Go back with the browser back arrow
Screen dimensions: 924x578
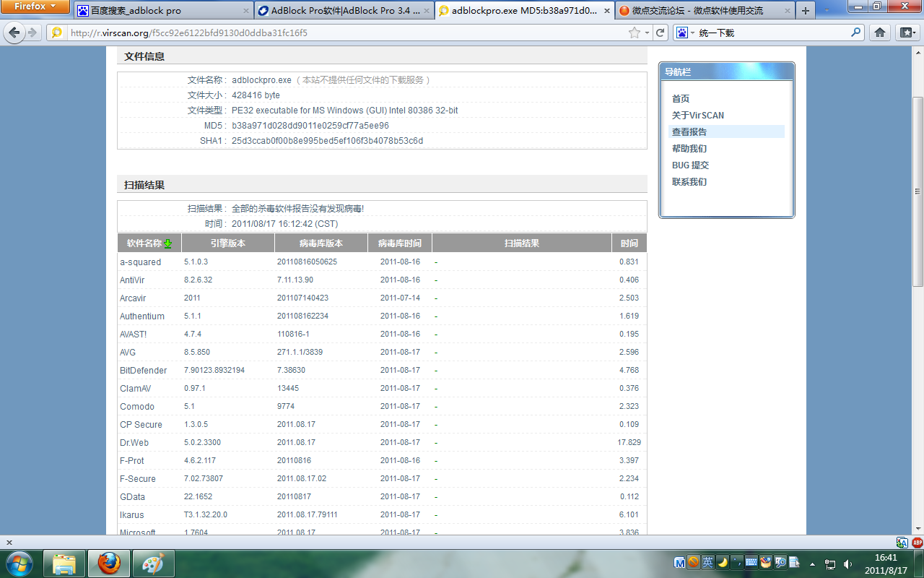click(14, 33)
